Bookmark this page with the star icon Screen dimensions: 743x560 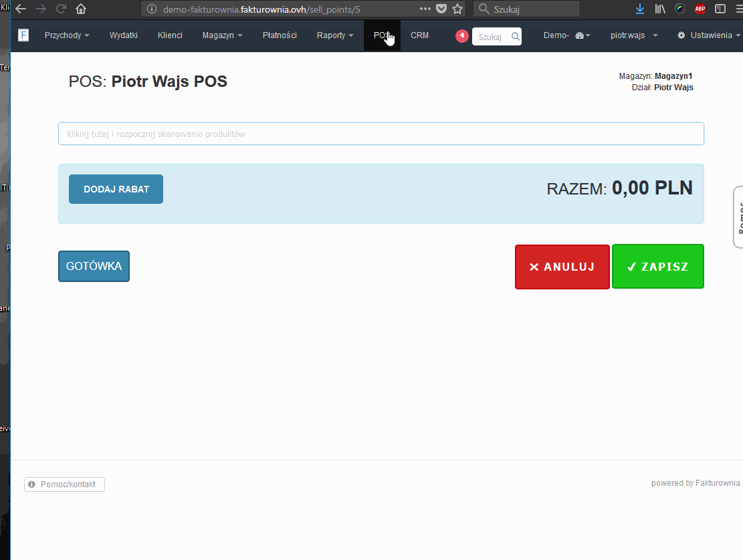(x=457, y=9)
